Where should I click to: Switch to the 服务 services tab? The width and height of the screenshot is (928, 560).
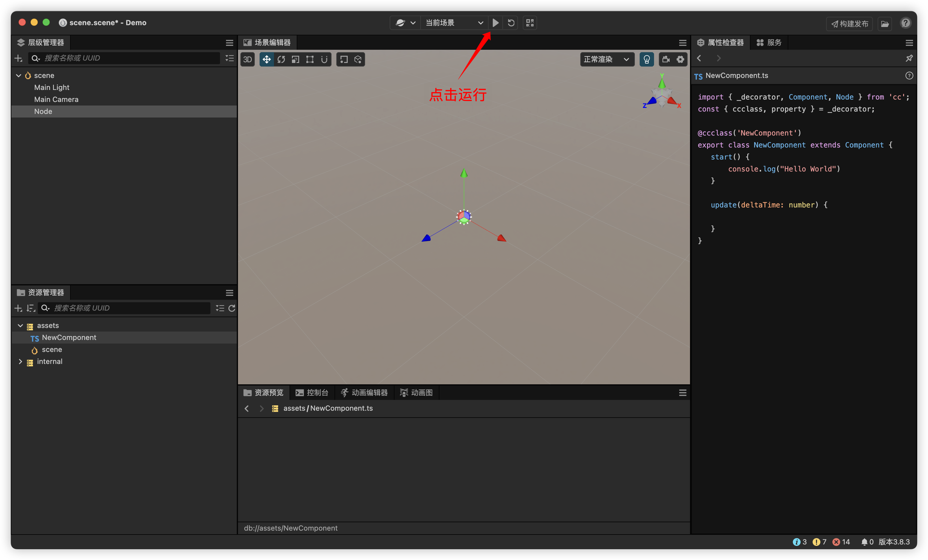(x=769, y=43)
